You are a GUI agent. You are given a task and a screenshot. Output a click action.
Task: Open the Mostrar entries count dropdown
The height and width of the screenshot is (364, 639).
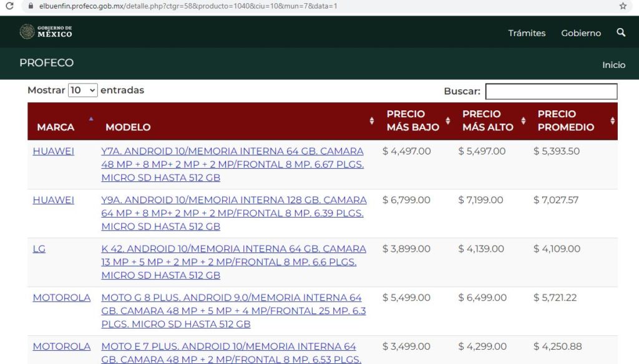[83, 90]
